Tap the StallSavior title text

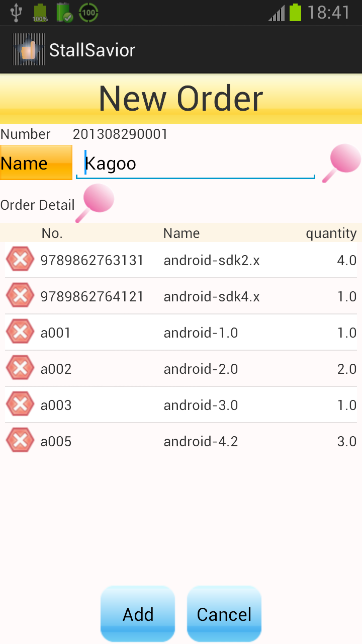[93, 50]
